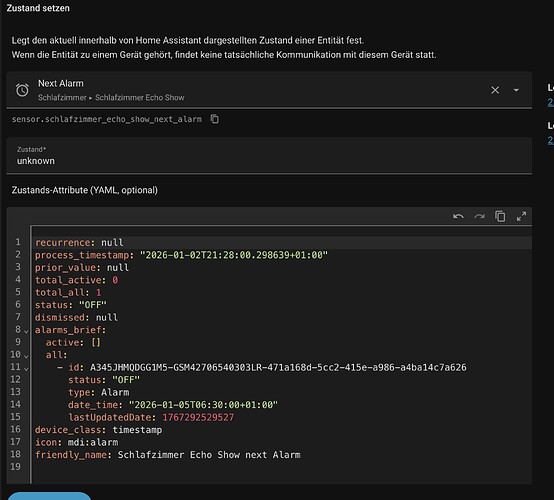Click the friendly_name line
The image size is (554, 500).
click(167, 455)
